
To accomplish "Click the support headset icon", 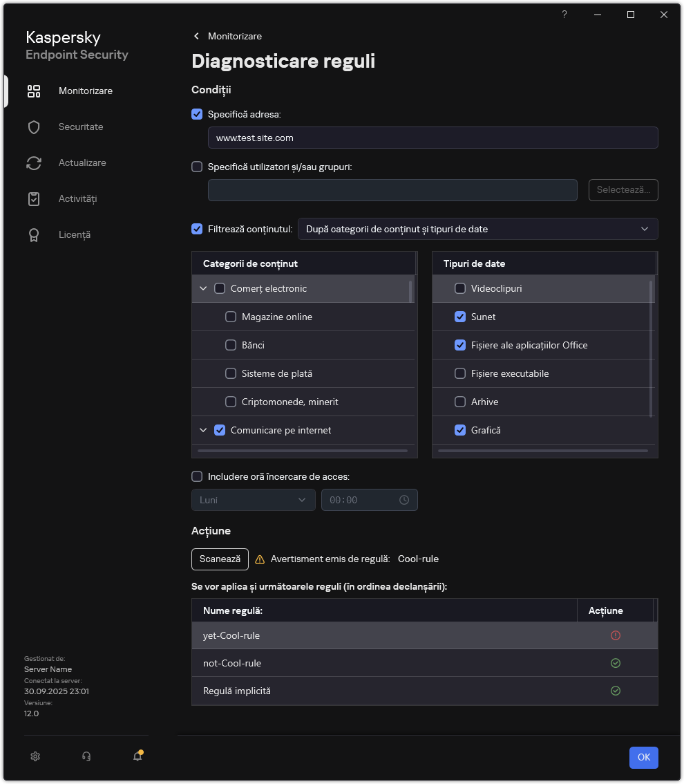I will coord(86,756).
